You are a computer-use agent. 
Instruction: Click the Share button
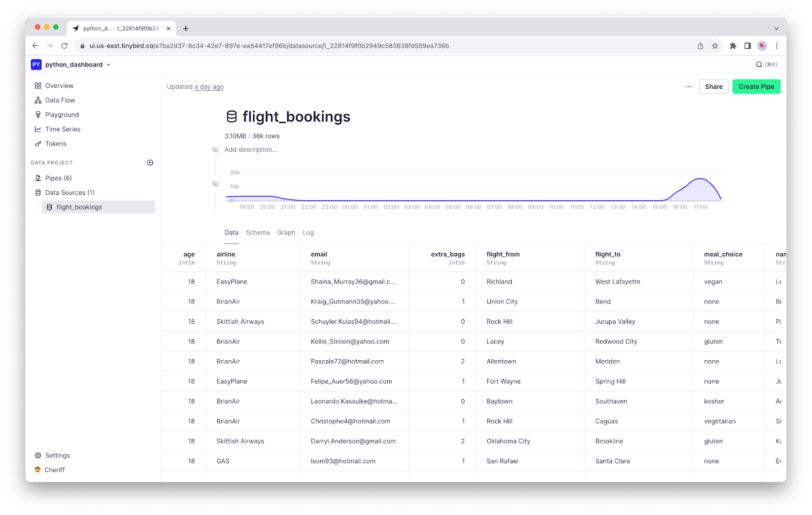(713, 87)
